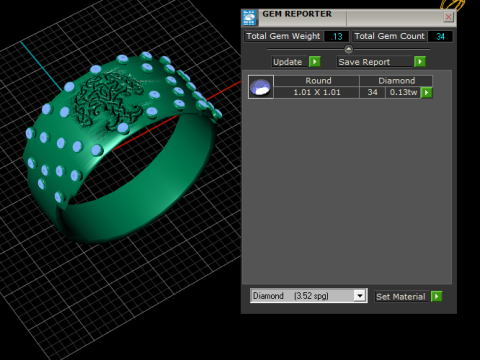Click the Celtic knot engraving on the ring
The height and width of the screenshot is (360, 480).
coord(107,100)
